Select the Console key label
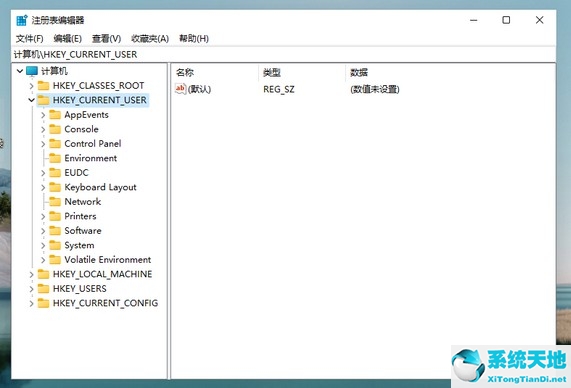The image size is (571, 388). (82, 129)
